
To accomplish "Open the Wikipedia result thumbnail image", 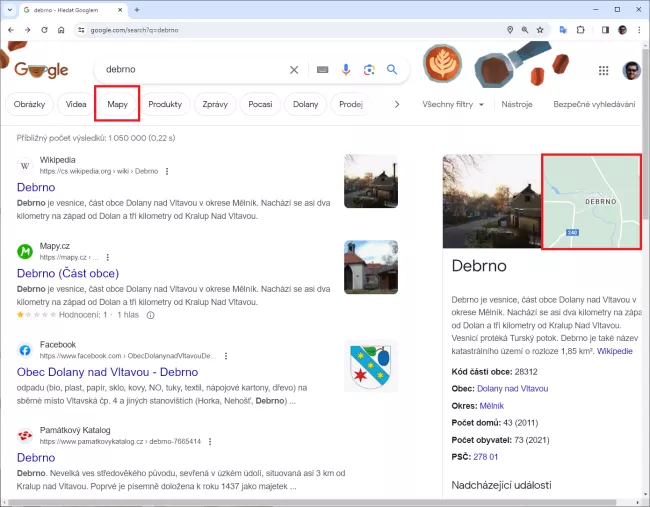I will tap(371, 181).
